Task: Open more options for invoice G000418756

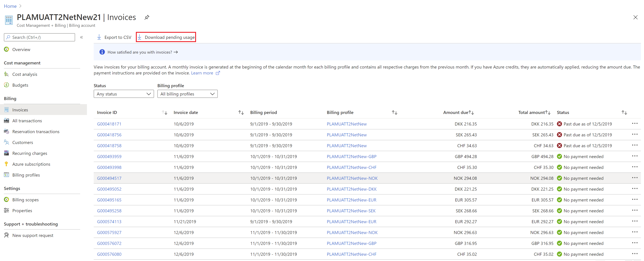Action: point(635,134)
